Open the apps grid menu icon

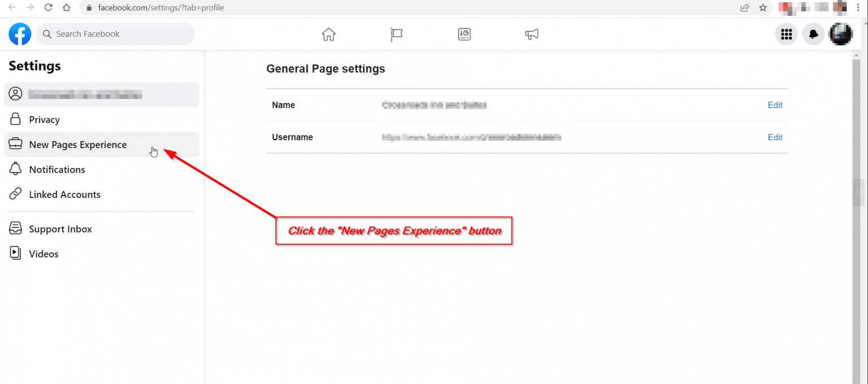(786, 34)
